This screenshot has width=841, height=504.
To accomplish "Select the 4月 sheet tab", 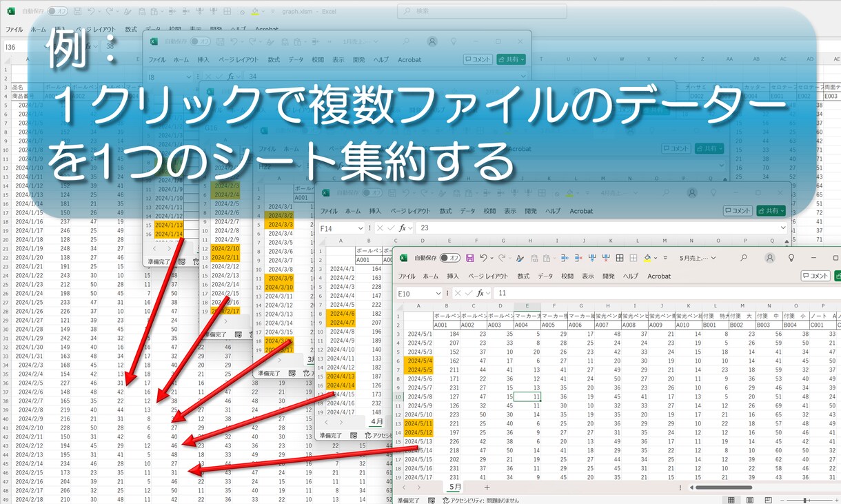I will click(377, 421).
